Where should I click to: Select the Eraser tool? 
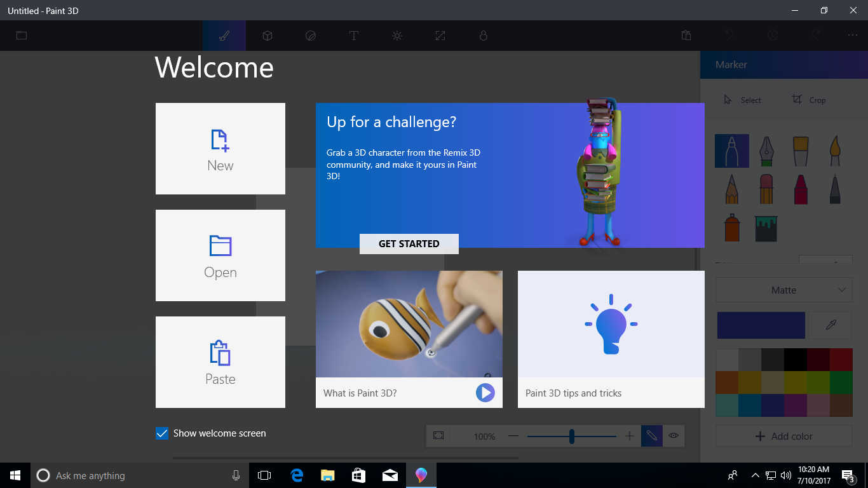766,189
